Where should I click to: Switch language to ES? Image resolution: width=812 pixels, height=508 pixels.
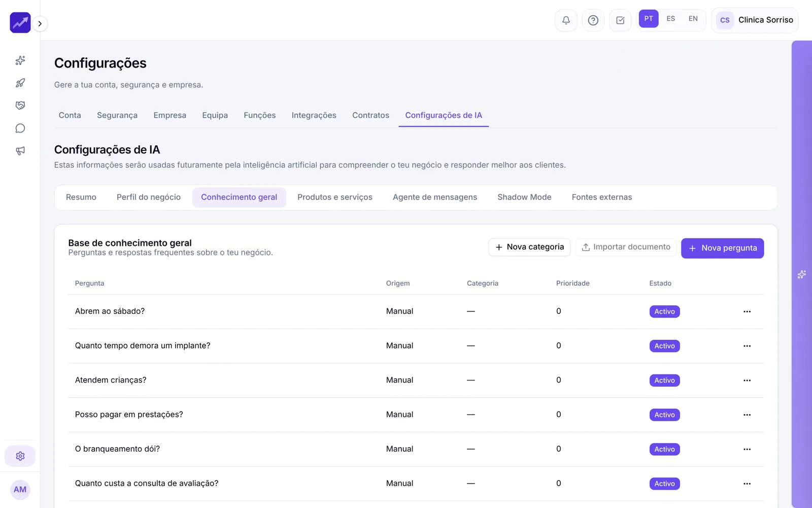(671, 19)
